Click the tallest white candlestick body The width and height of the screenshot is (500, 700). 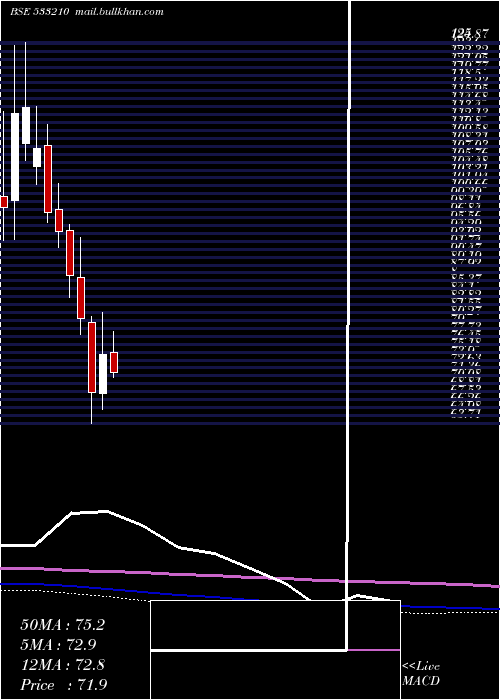pos(15,157)
